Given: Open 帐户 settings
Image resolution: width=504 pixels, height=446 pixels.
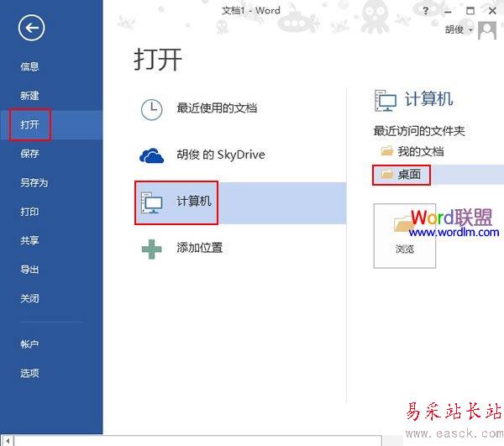Looking at the screenshot, I should (29, 344).
